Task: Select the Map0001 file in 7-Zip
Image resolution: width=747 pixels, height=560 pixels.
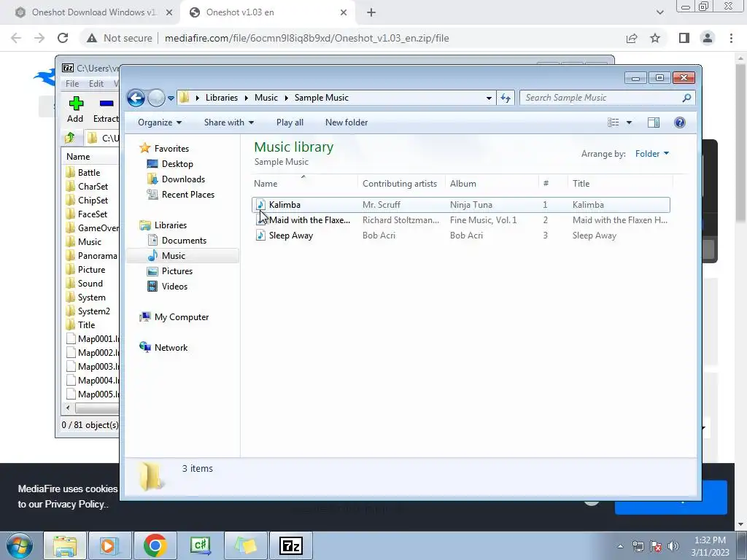Action: point(98,338)
